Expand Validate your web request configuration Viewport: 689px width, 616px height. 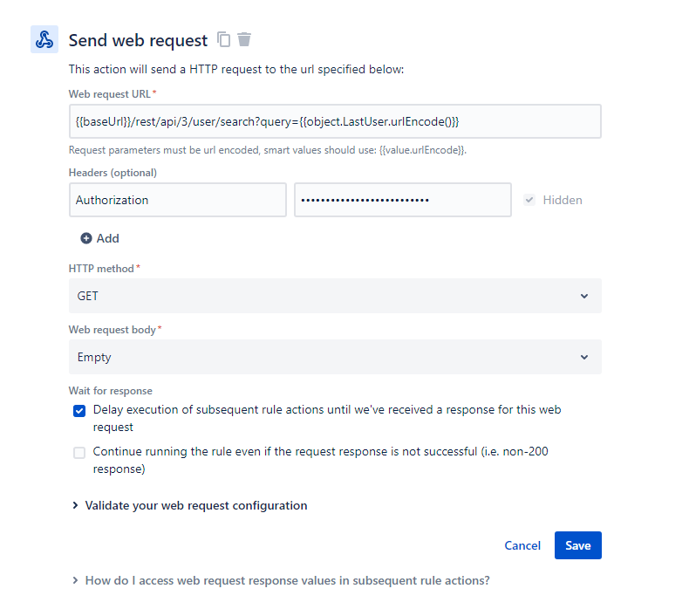click(x=196, y=506)
